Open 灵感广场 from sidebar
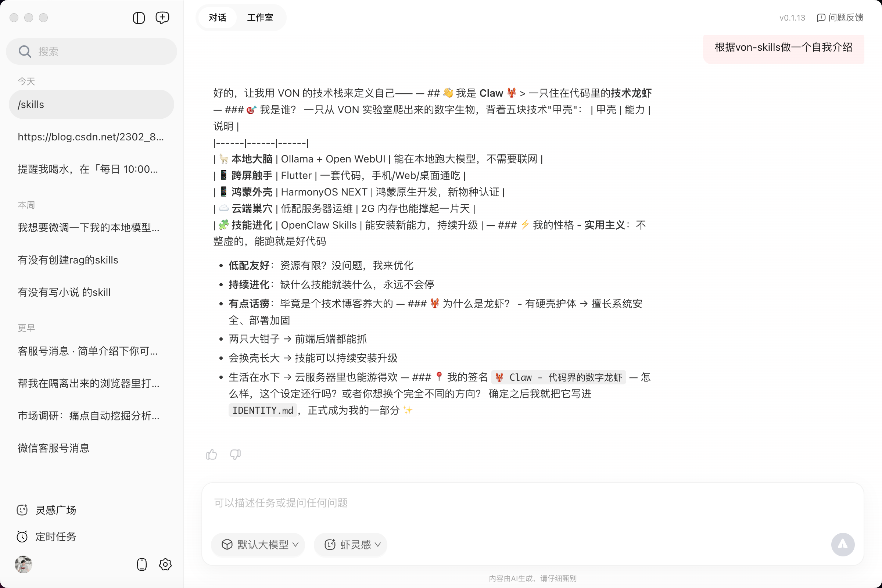The image size is (882, 588). pyautogui.click(x=55, y=510)
